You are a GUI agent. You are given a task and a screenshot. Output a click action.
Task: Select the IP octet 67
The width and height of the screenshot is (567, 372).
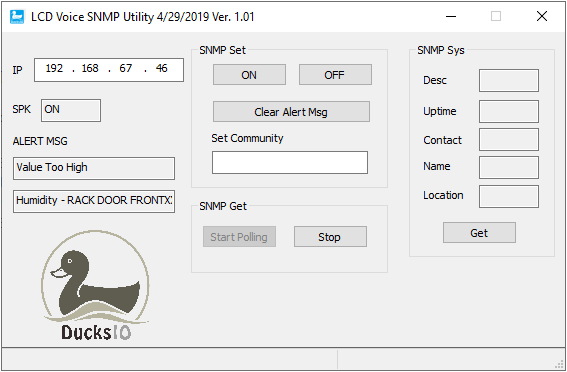tap(126, 68)
